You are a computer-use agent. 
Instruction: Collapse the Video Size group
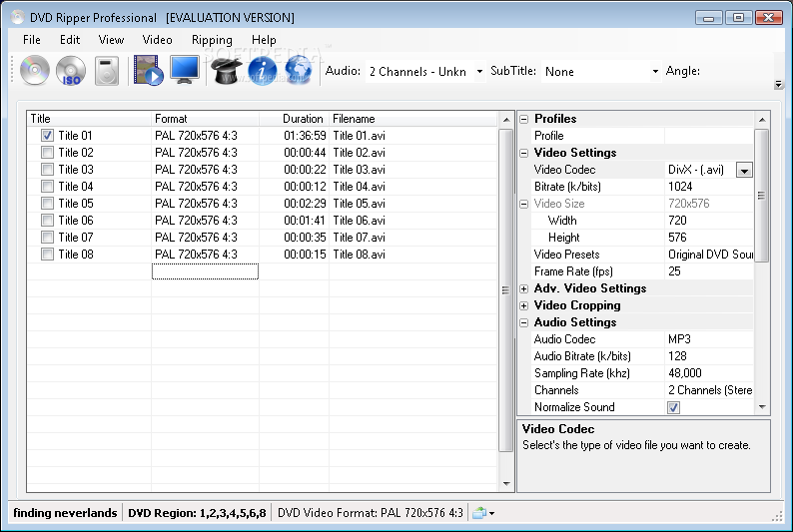[524, 204]
